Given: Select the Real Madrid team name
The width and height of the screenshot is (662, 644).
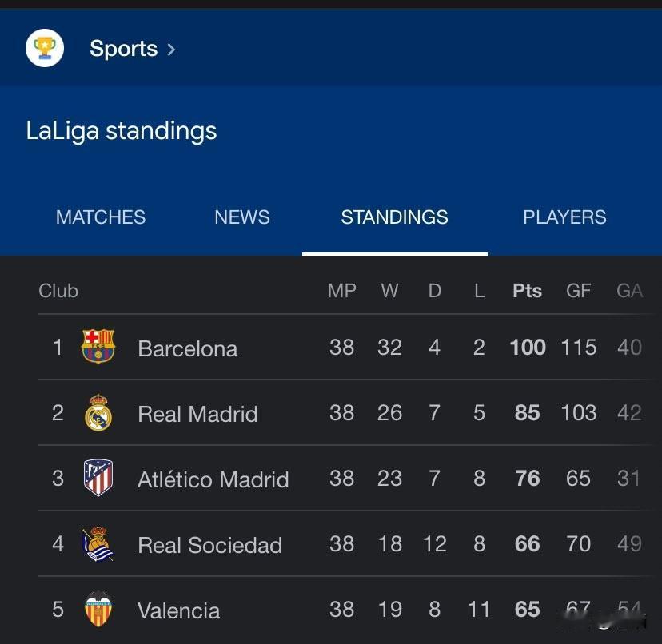Looking at the screenshot, I should pyautogui.click(x=197, y=414).
